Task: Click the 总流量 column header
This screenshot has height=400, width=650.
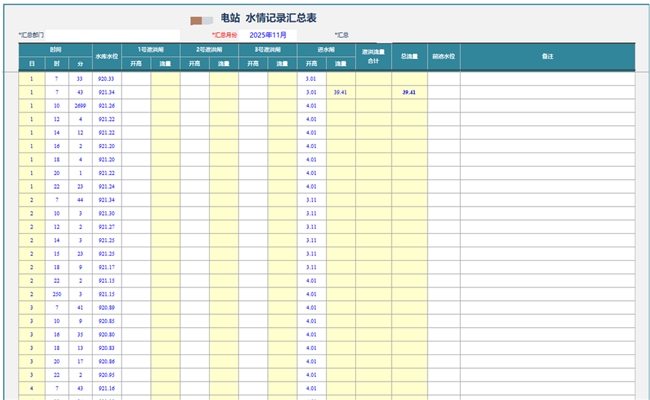Action: [x=409, y=57]
